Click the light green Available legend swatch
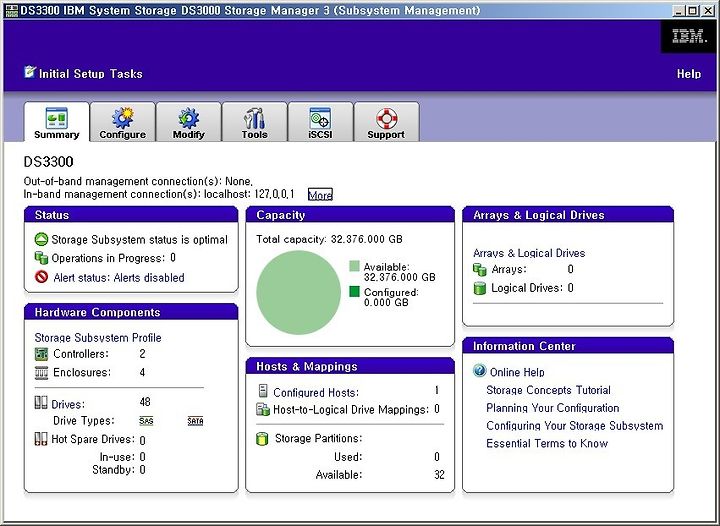Image resolution: width=720 pixels, height=526 pixels. coord(354,266)
